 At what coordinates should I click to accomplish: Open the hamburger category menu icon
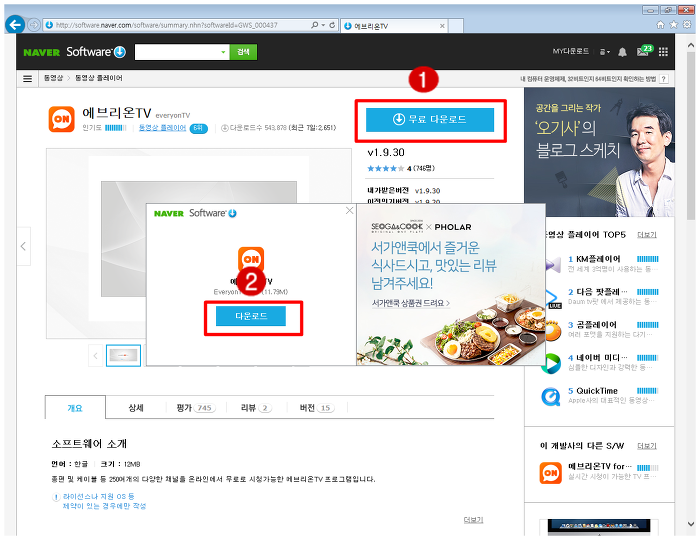pyautogui.click(x=27, y=79)
